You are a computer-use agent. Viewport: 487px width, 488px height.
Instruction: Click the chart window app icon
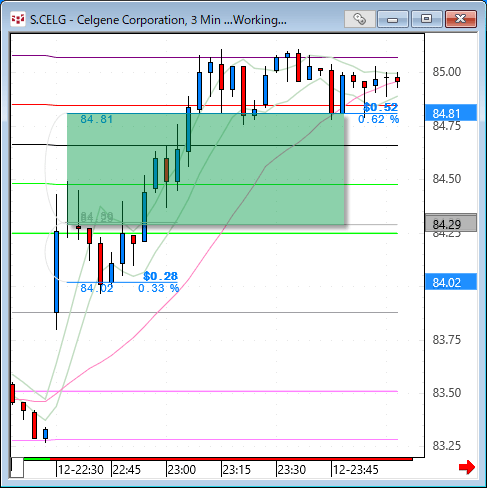[x=18, y=20]
